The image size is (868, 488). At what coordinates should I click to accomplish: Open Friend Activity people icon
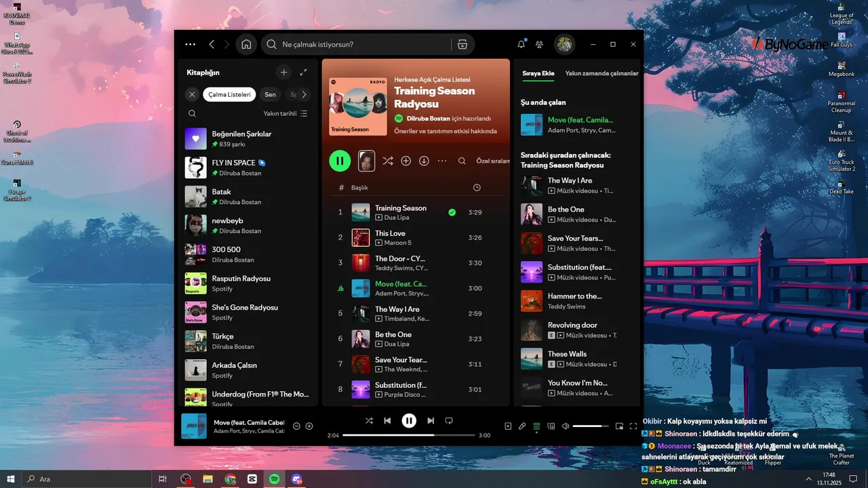(x=540, y=44)
